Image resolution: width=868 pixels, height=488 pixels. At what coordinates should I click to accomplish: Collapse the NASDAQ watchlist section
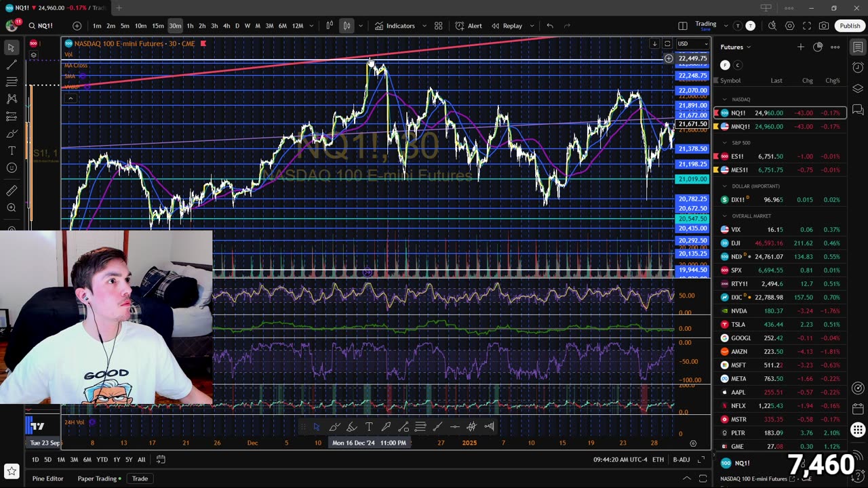click(724, 100)
